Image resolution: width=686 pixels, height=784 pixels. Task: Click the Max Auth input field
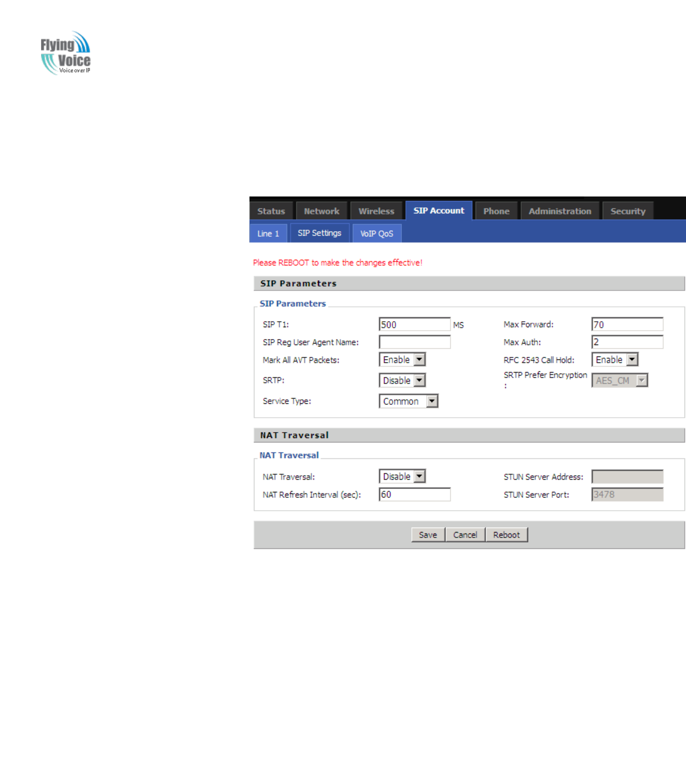[627, 342]
